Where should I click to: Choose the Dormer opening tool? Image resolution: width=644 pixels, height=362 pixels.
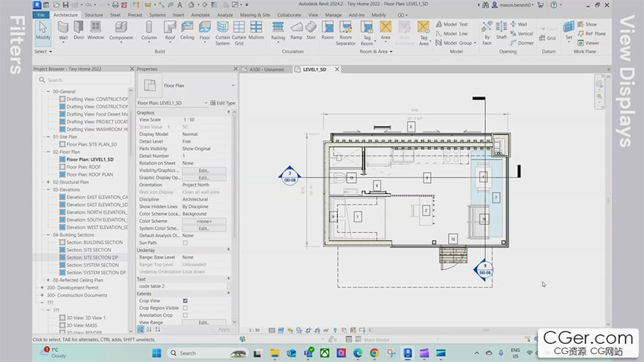point(522,42)
